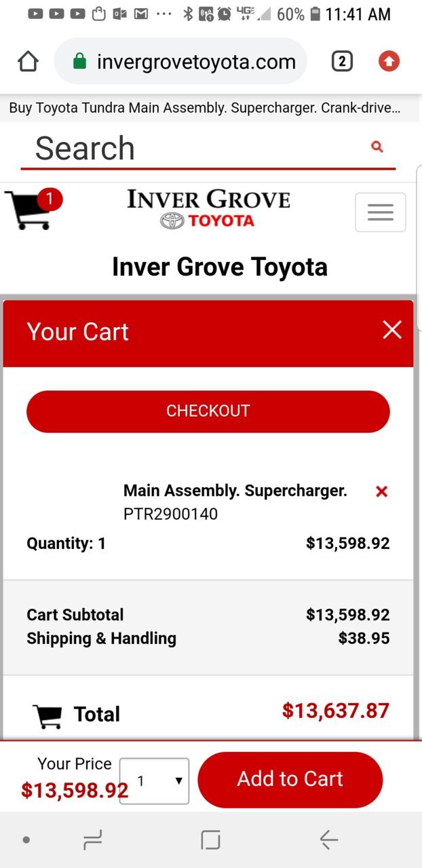Screen dimensions: 422x868
Task: Tap the Android home square button
Action: click(211, 840)
